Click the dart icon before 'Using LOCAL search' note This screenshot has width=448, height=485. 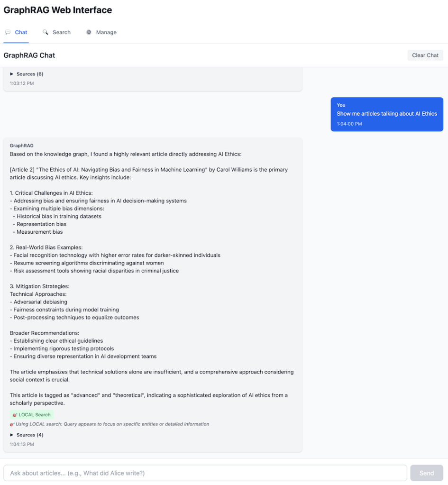pyautogui.click(x=12, y=424)
